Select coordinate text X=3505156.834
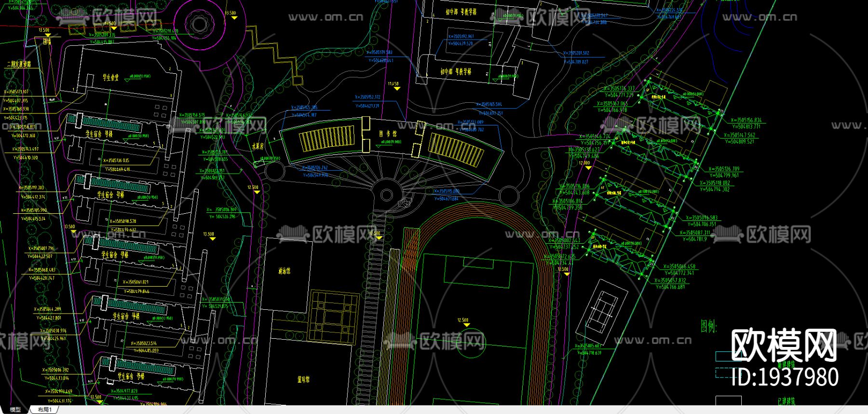868x414 pixels. (746, 120)
